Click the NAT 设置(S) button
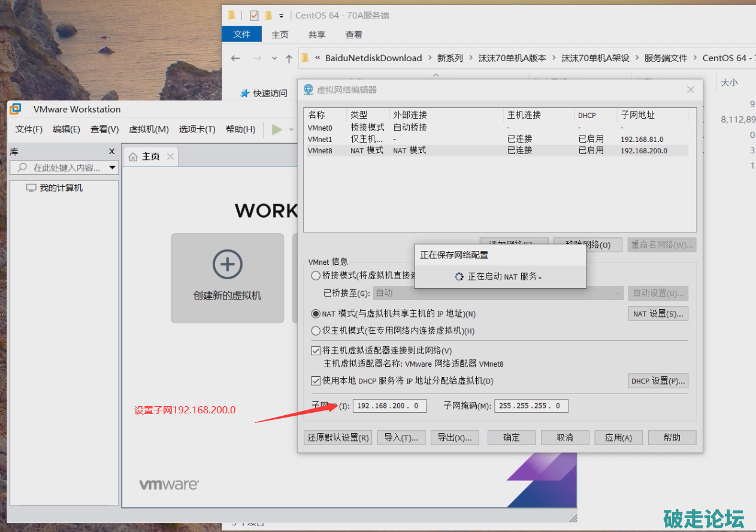Screen dimensions: 756x532 tap(658, 314)
